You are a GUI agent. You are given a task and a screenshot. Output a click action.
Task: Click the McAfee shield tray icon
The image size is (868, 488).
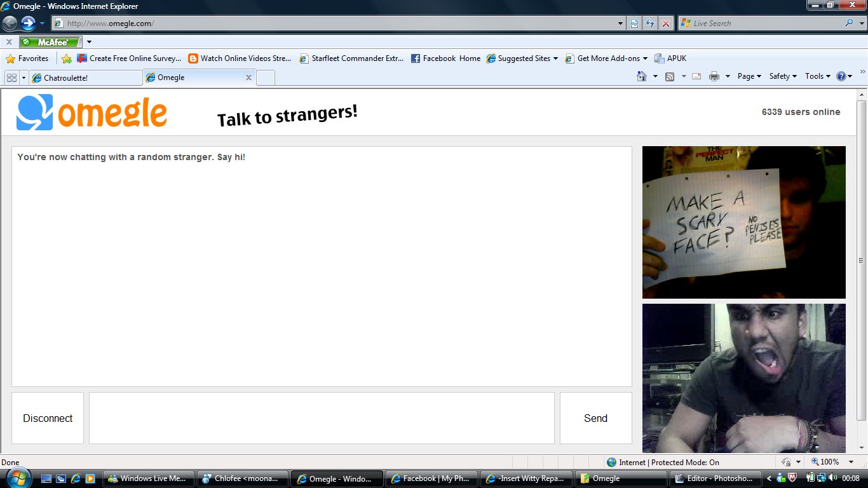pyautogui.click(x=792, y=478)
